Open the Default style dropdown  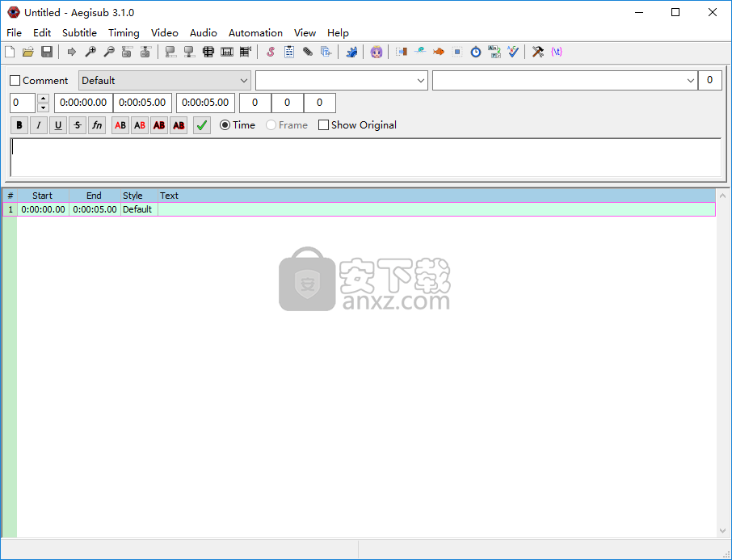[x=165, y=80]
